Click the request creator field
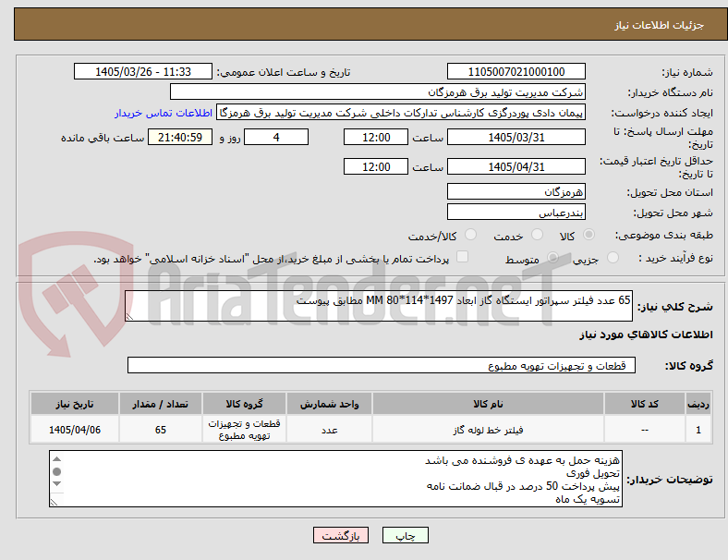728x560 pixels. [401, 113]
